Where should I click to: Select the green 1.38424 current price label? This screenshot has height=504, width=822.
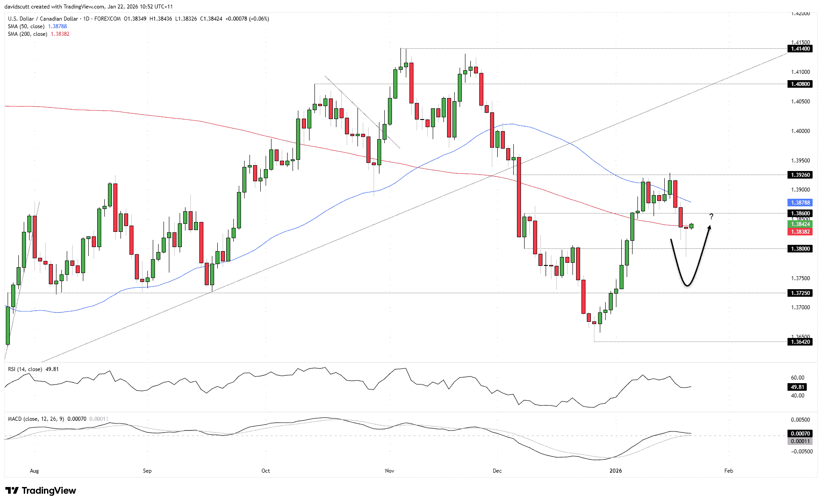[800, 224]
